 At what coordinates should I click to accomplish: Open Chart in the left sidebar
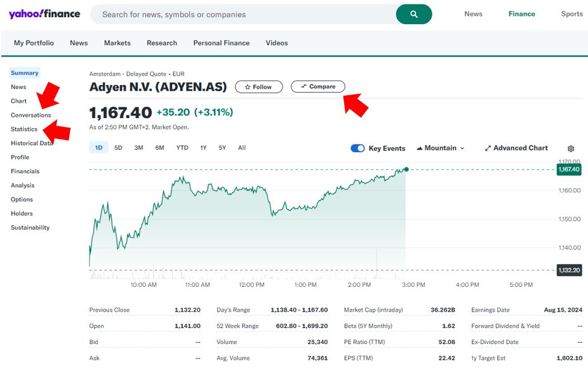point(18,101)
